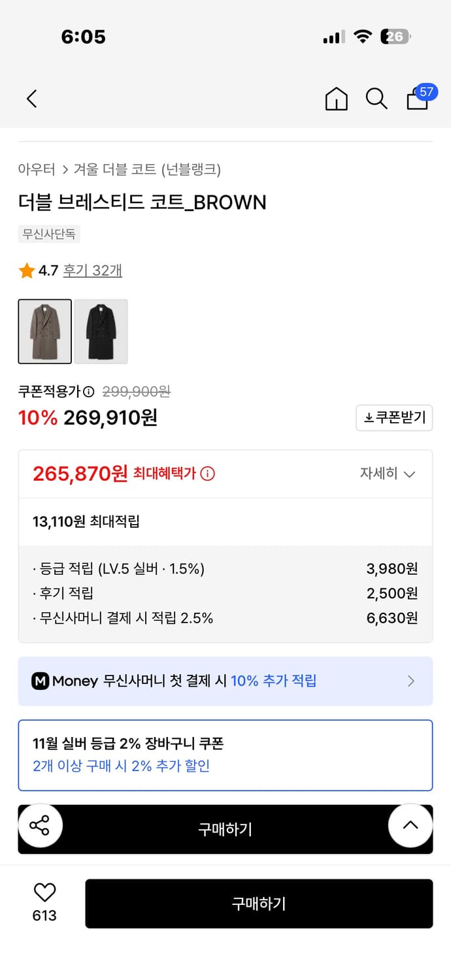Image resolution: width=451 pixels, height=980 pixels.
Task: Select the brown coat thumbnail
Action: tap(45, 331)
